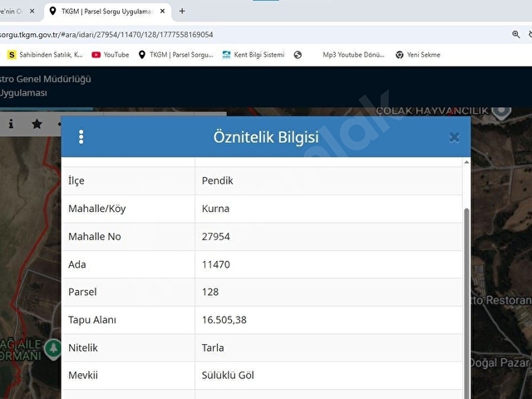Open the Sahibinden Satılık bookmark
This screenshot has height=399, width=532.
pos(45,55)
